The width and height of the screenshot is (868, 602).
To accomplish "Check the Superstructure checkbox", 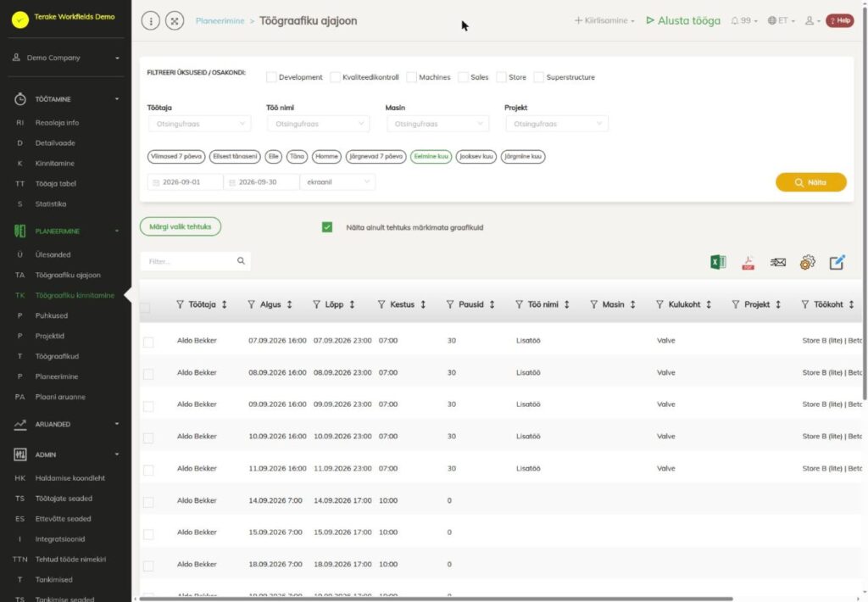I will [538, 77].
